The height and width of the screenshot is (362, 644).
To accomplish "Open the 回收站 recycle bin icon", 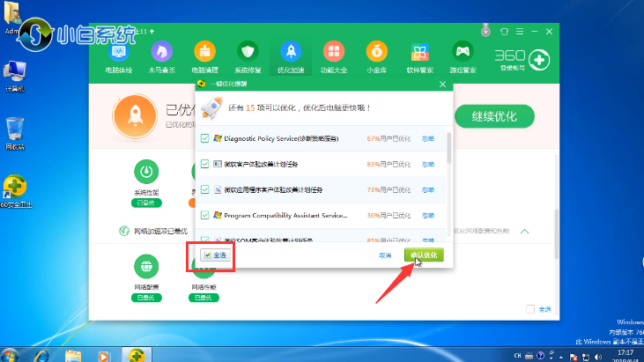I will point(15,134).
